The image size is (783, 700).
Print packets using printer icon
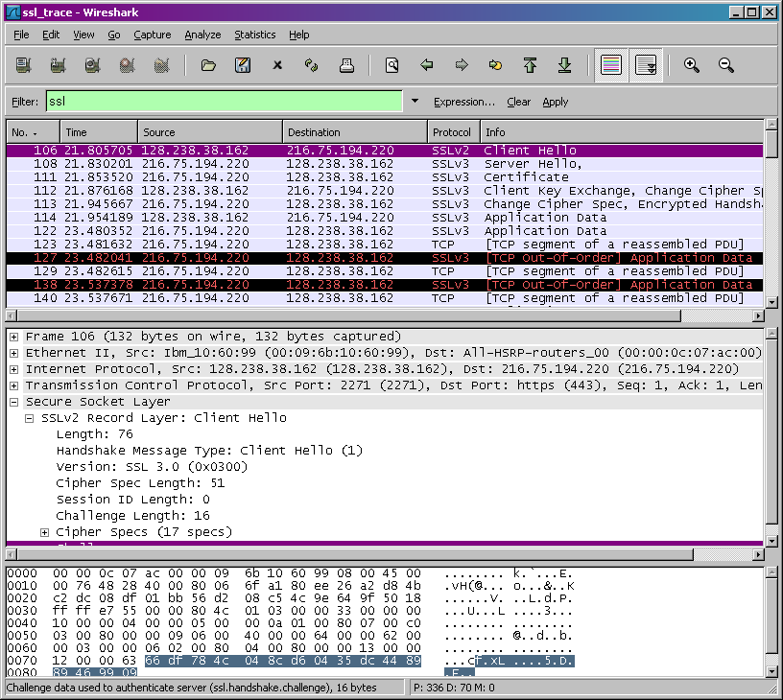coord(346,65)
